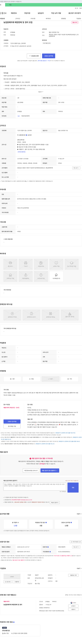Open the 출산휴가·육아휴직 menu

click(x=75, y=13)
